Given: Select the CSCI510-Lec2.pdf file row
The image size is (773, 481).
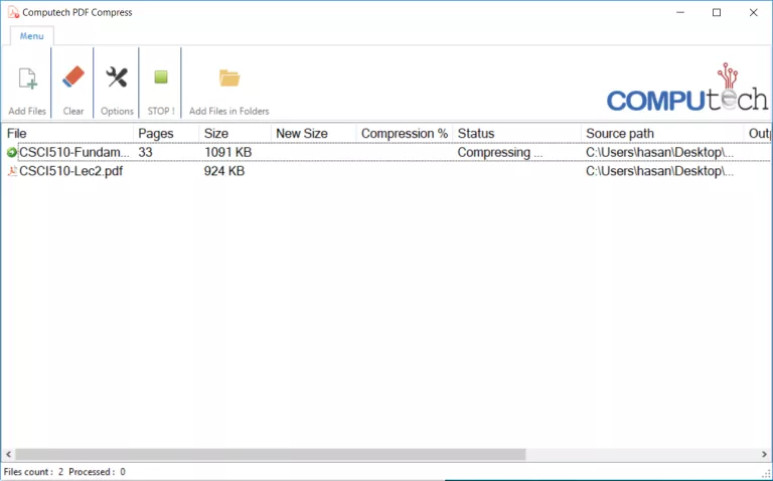Looking at the screenshot, I should click(x=386, y=171).
